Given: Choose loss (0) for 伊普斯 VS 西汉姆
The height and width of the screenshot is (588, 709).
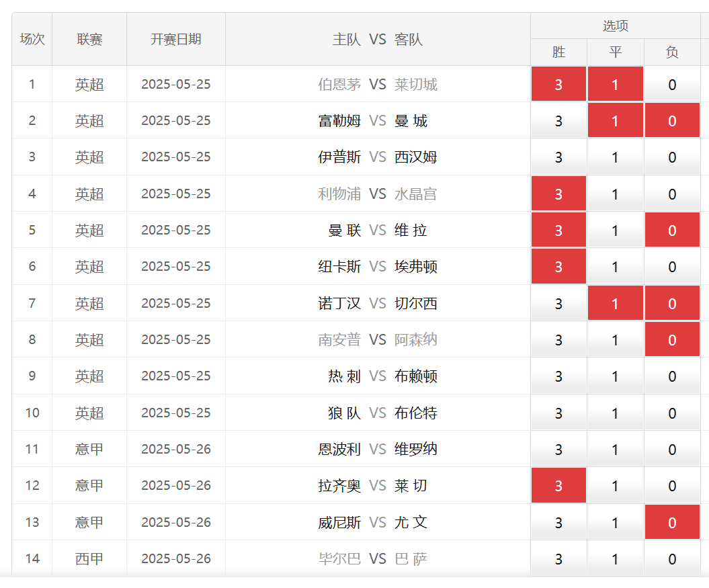Looking at the screenshot, I should [x=673, y=157].
